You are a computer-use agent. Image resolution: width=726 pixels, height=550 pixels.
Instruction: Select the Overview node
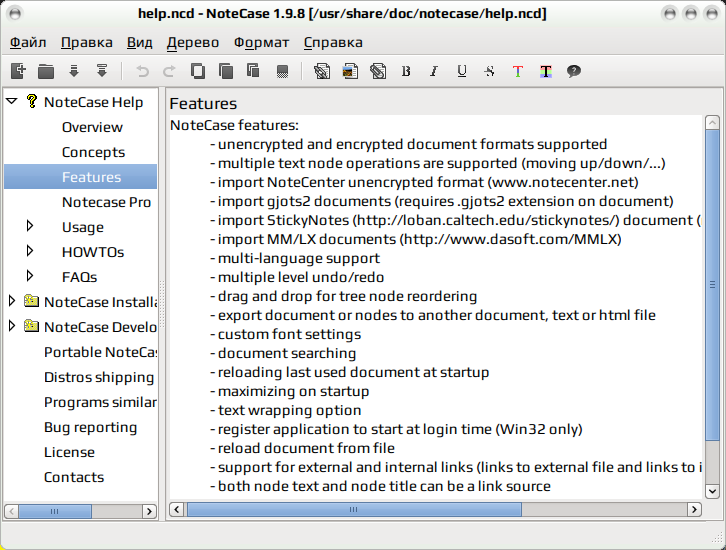tap(92, 127)
